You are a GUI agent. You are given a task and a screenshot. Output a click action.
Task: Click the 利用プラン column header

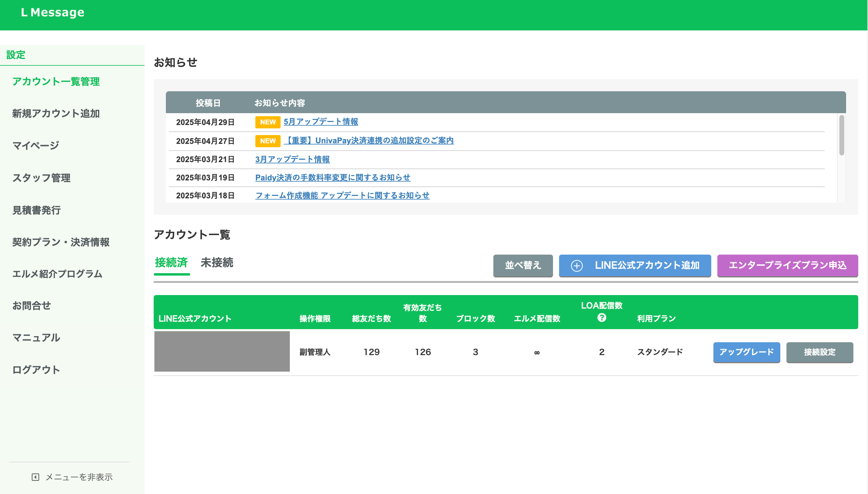point(656,318)
